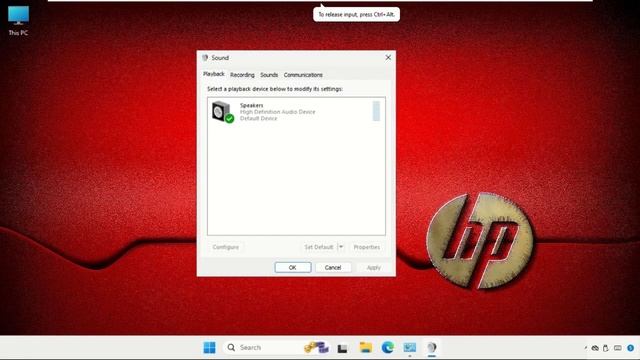Click the Apply button

373,267
